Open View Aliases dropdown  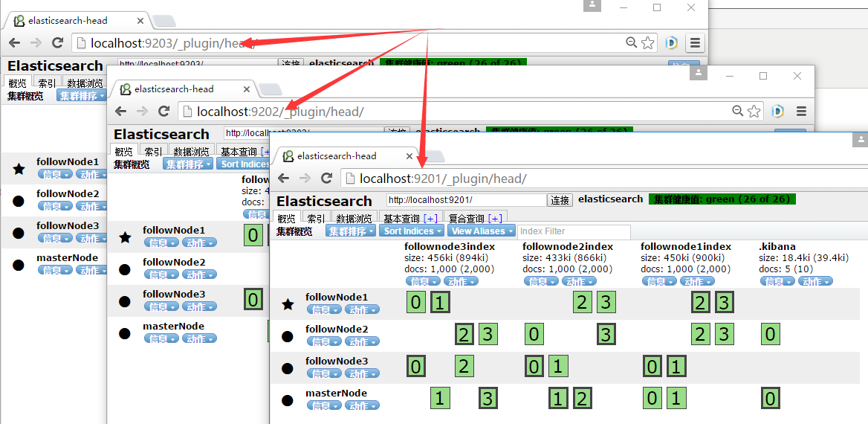pos(482,231)
